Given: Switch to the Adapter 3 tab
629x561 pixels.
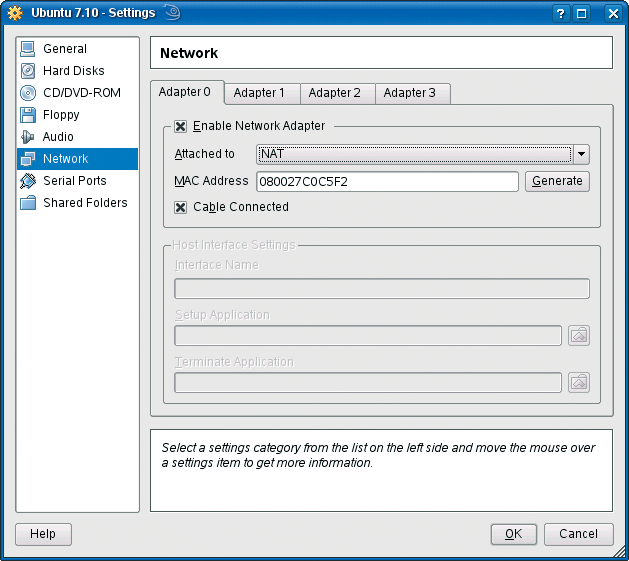Looking at the screenshot, I should (412, 94).
